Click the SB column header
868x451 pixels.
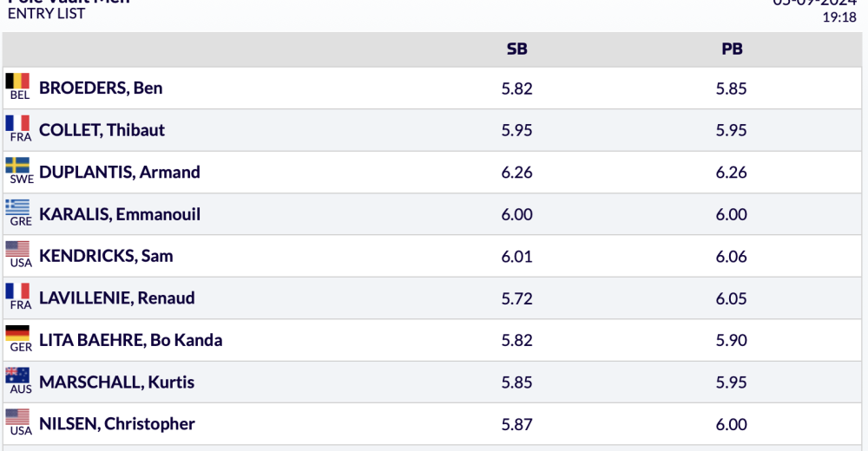[x=516, y=49]
